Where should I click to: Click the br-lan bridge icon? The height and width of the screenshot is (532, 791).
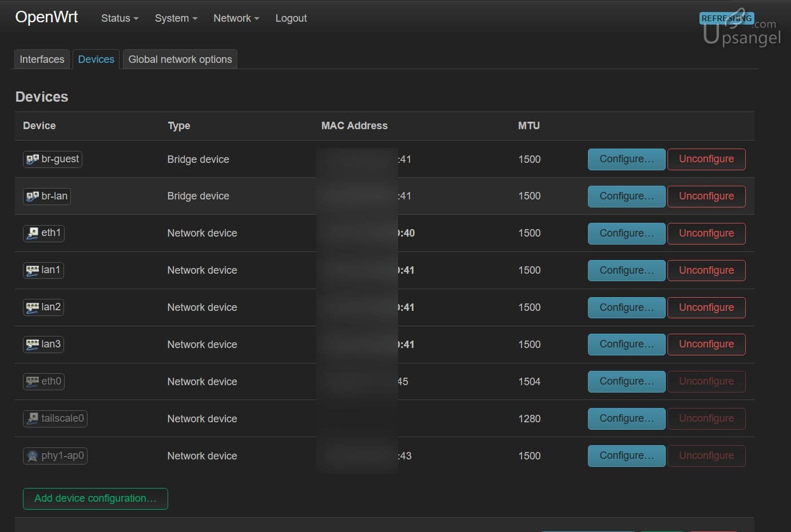33,197
